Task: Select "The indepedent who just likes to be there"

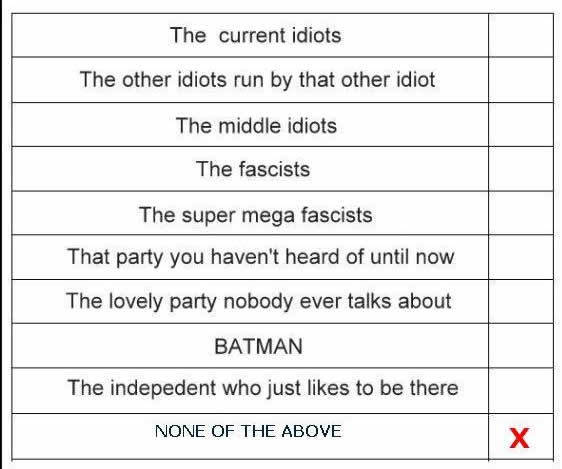Action: [263, 389]
